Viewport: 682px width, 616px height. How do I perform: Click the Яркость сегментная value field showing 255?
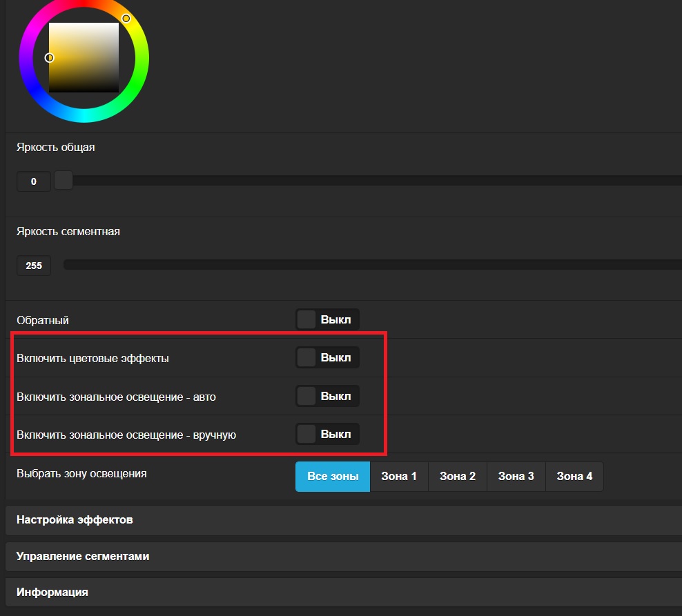coord(34,266)
